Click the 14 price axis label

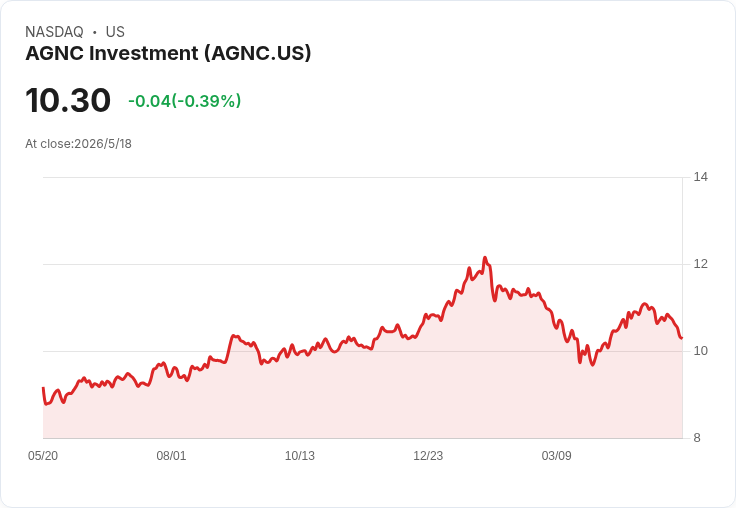click(x=701, y=177)
